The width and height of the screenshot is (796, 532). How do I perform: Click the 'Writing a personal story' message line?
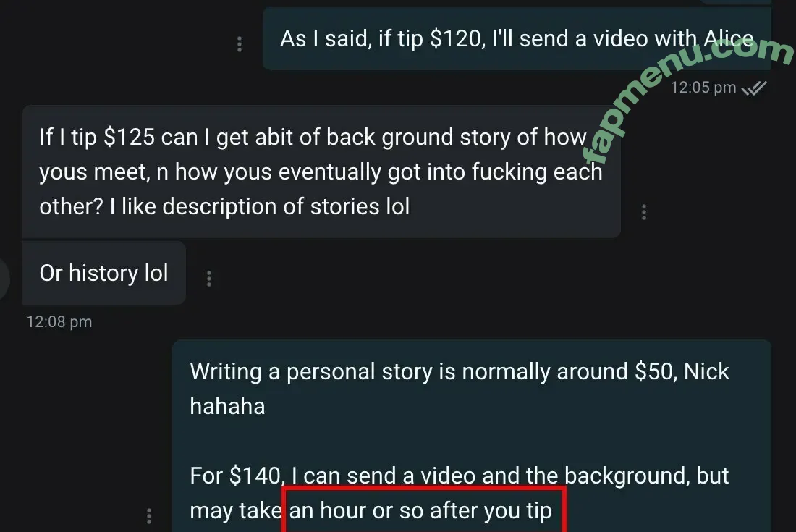(460, 371)
